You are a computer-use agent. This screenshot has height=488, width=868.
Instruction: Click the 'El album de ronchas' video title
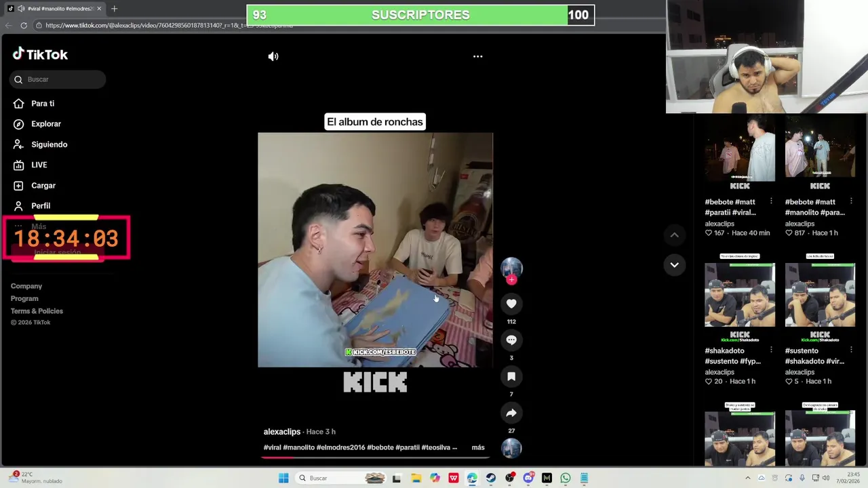[x=375, y=122]
